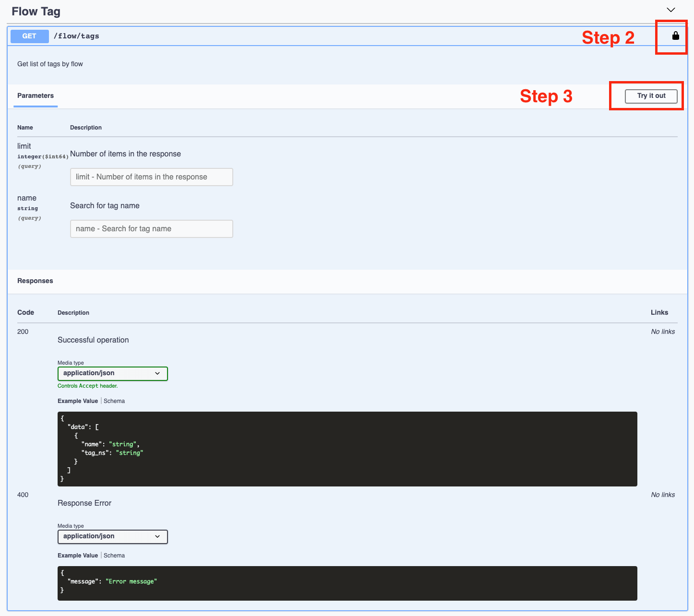Click the 'Successful operation' description text
This screenshot has width=694, height=616.
click(93, 340)
